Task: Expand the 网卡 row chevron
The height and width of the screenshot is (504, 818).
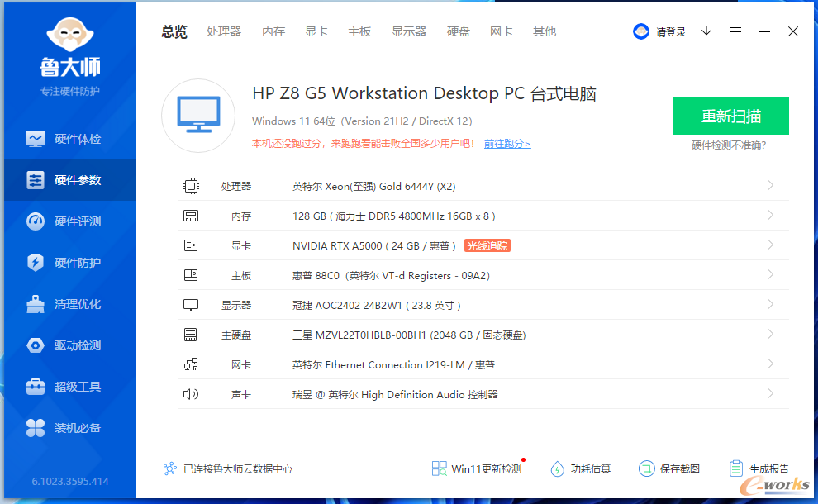Action: click(771, 364)
